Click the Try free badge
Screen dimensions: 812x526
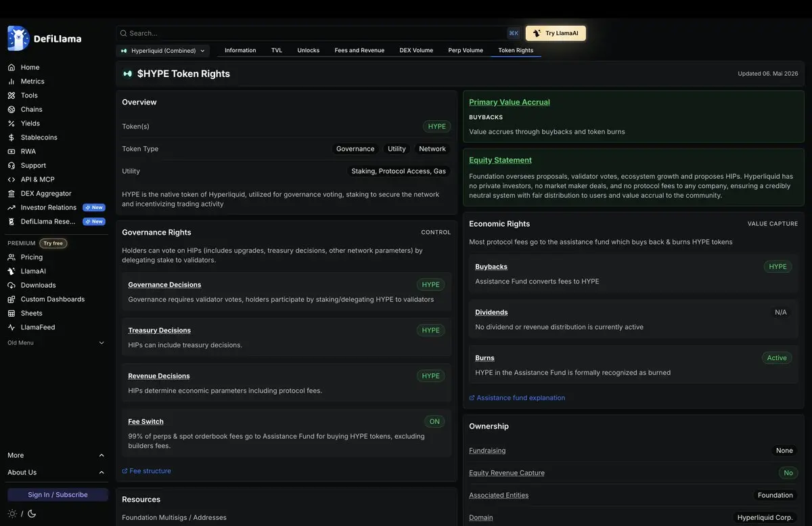tap(53, 243)
